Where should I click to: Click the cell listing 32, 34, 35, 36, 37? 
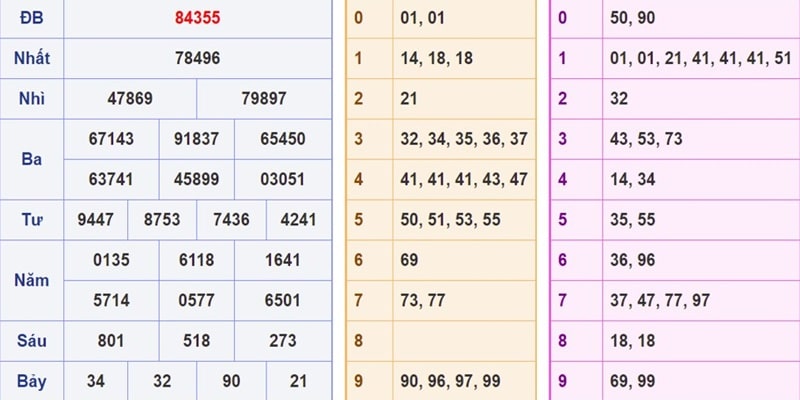point(463,139)
